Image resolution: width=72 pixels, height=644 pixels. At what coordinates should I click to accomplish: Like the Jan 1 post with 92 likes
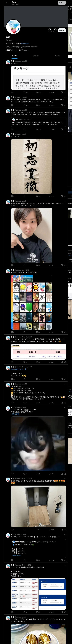coord(38,265)
